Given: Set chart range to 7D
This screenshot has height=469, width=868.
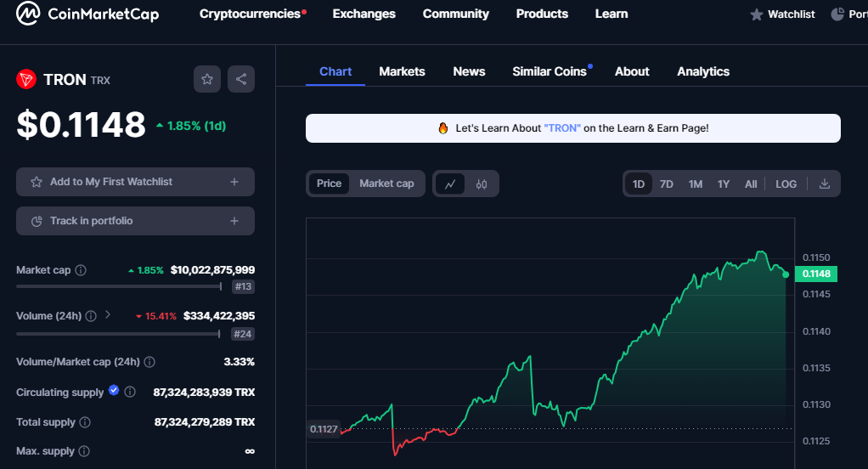Looking at the screenshot, I should click(667, 184).
